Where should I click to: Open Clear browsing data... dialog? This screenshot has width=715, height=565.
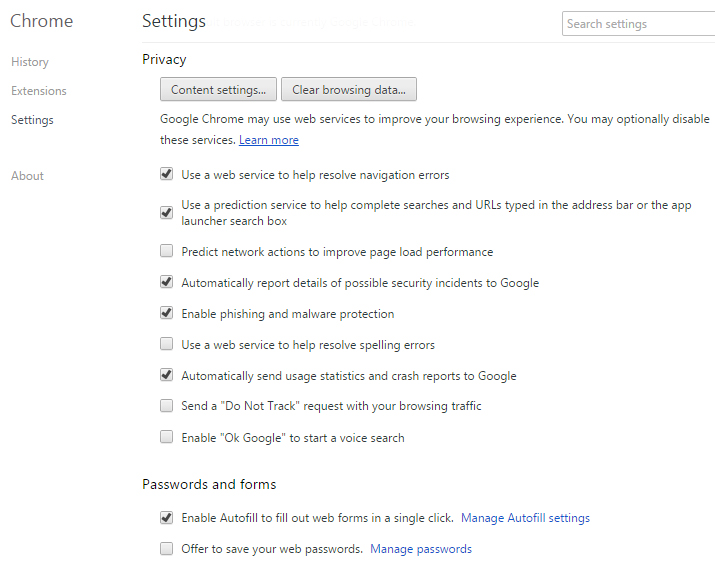[349, 89]
